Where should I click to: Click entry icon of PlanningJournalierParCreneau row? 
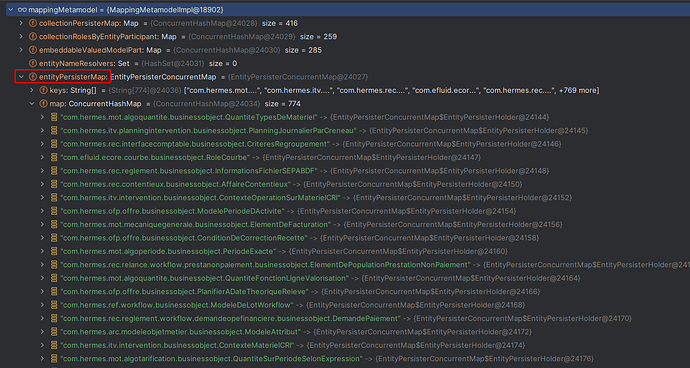coord(54,131)
